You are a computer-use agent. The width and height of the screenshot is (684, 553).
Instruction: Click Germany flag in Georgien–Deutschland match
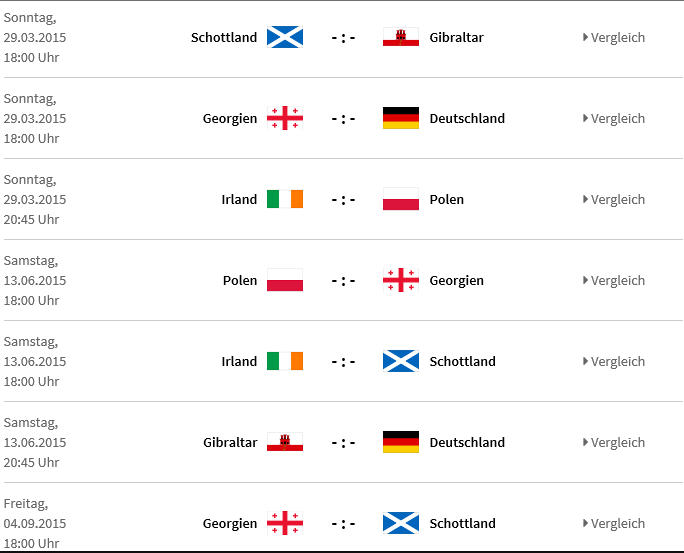coord(401,118)
